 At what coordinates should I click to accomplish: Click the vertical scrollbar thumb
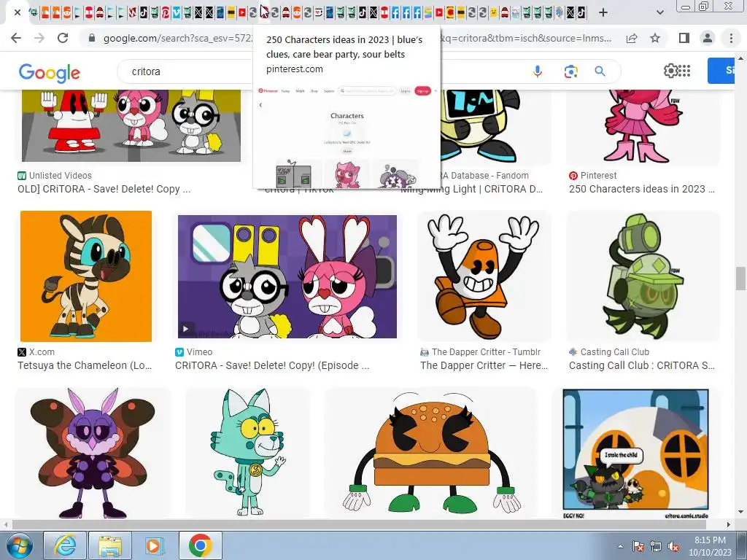(740, 279)
